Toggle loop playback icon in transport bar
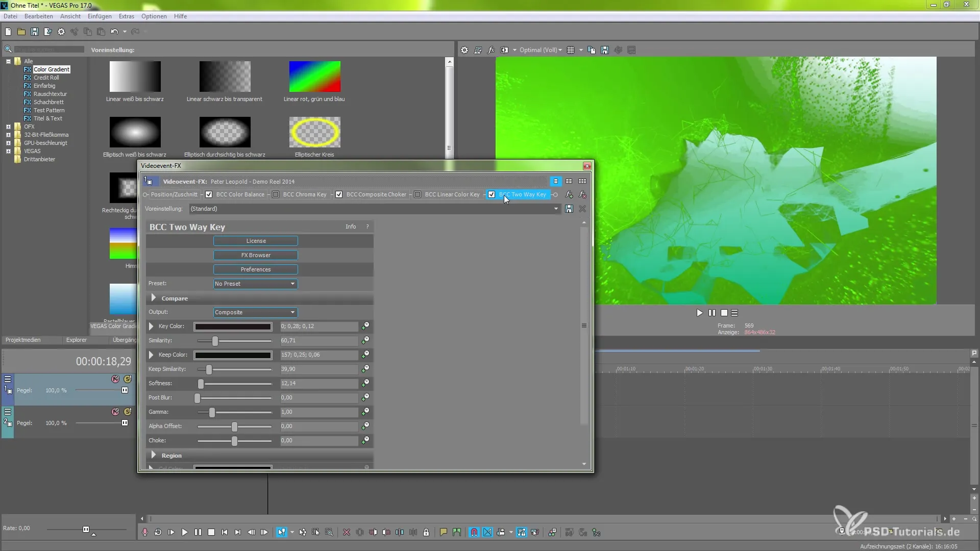This screenshot has height=551, width=980. click(x=158, y=532)
